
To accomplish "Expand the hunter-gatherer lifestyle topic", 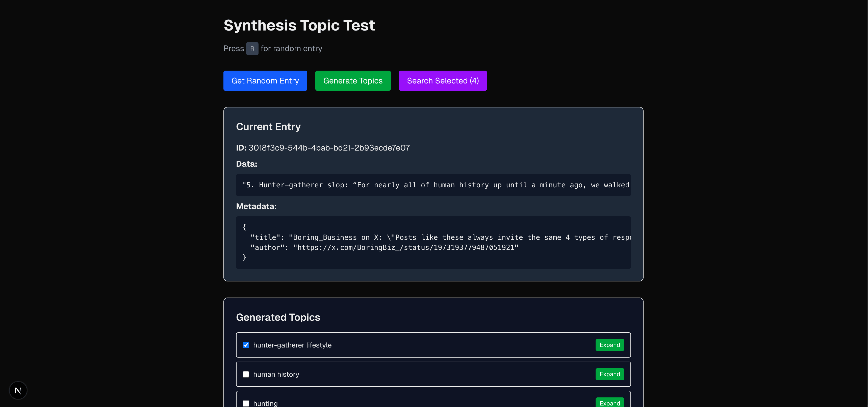I will [609, 345].
